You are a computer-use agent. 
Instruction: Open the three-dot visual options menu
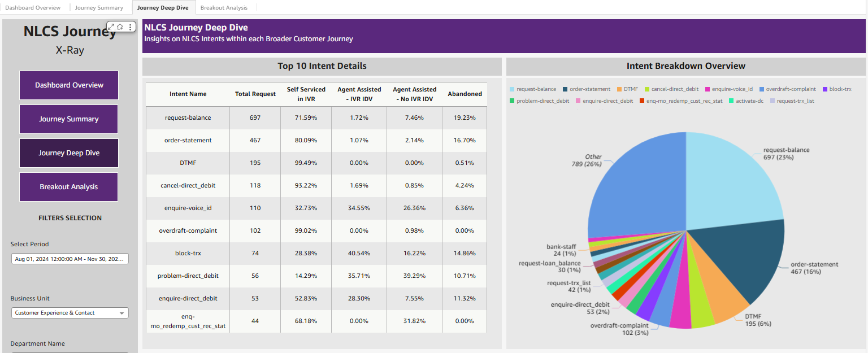[131, 27]
